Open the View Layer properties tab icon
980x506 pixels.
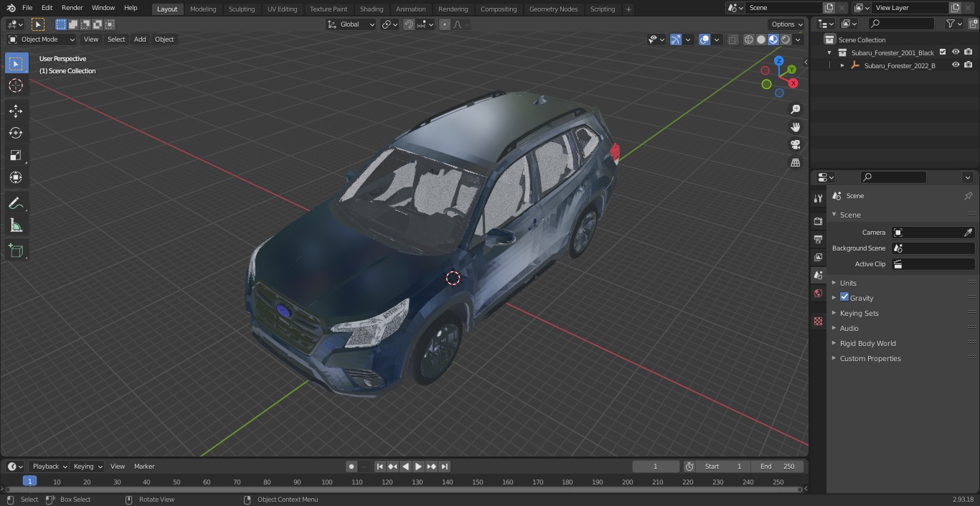pos(818,257)
